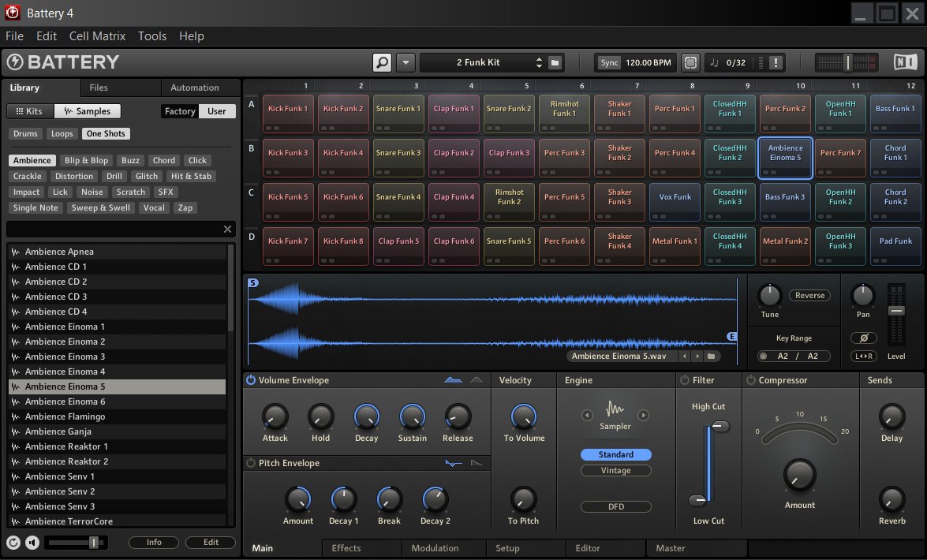Select the Kits browser mode
The height and width of the screenshot is (560, 927).
(x=29, y=111)
